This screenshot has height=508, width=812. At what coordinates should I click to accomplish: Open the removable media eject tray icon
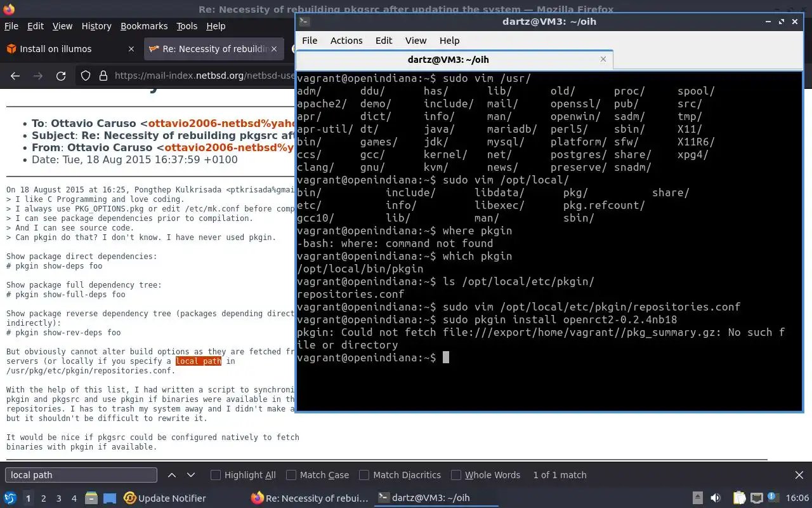coord(698,498)
